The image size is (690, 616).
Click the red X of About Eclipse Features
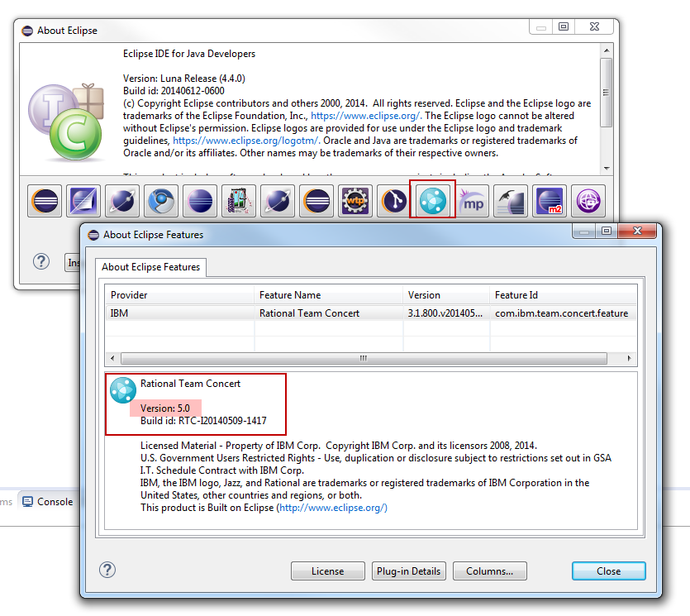[637, 231]
